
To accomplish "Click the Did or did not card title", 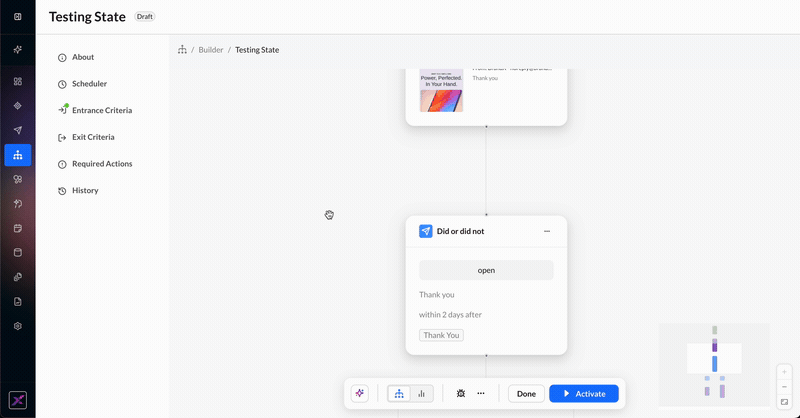I will [460, 231].
